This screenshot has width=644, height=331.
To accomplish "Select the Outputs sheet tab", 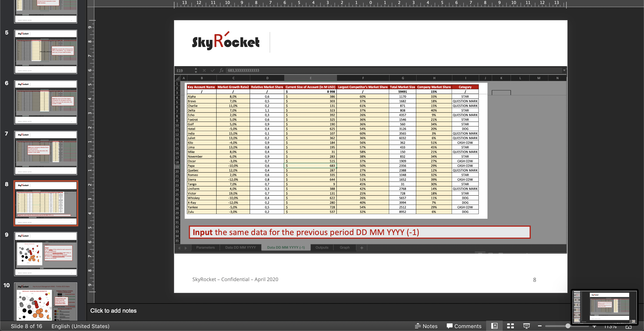I will pos(322,248).
